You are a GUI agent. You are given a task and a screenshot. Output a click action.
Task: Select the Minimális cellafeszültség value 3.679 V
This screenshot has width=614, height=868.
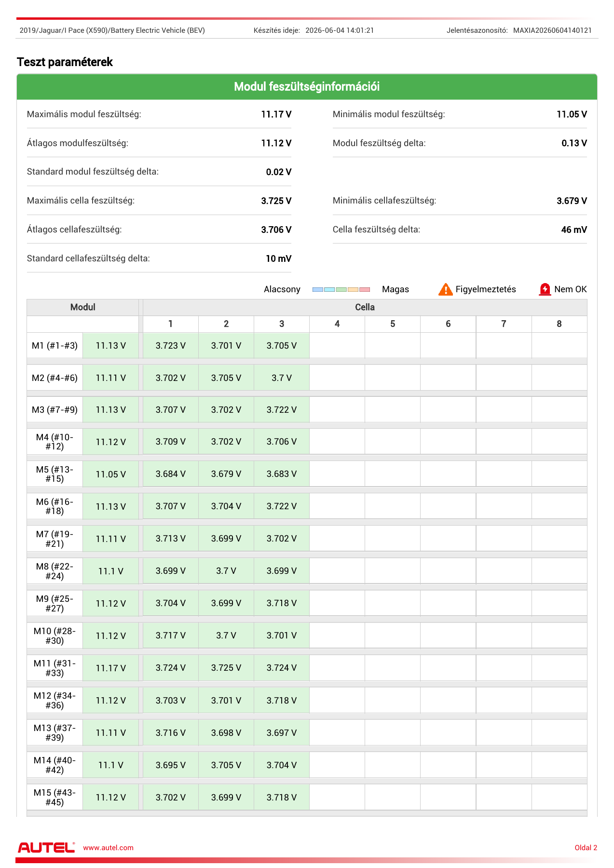(x=572, y=201)
